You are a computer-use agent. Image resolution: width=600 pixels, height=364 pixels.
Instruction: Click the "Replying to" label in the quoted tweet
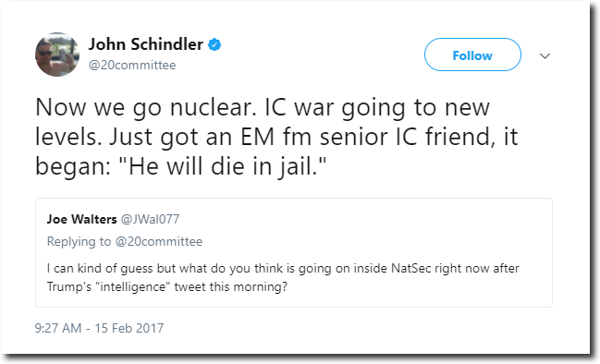coord(79,242)
